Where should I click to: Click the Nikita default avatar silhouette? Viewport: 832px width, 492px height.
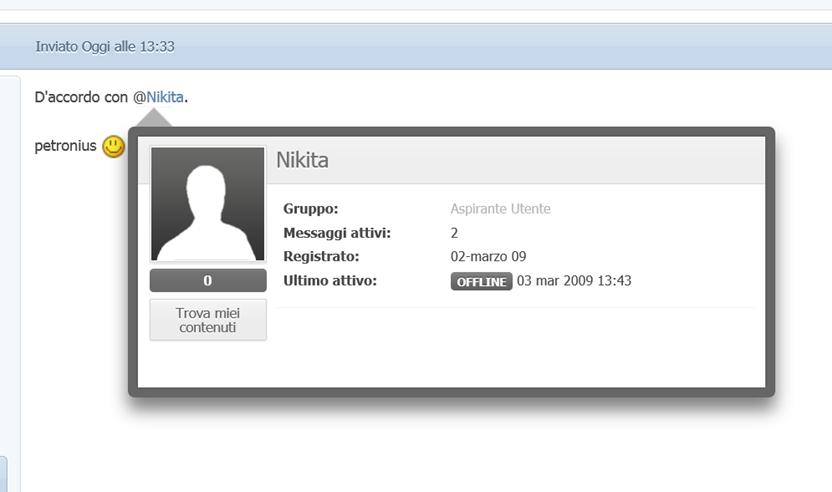(208, 204)
